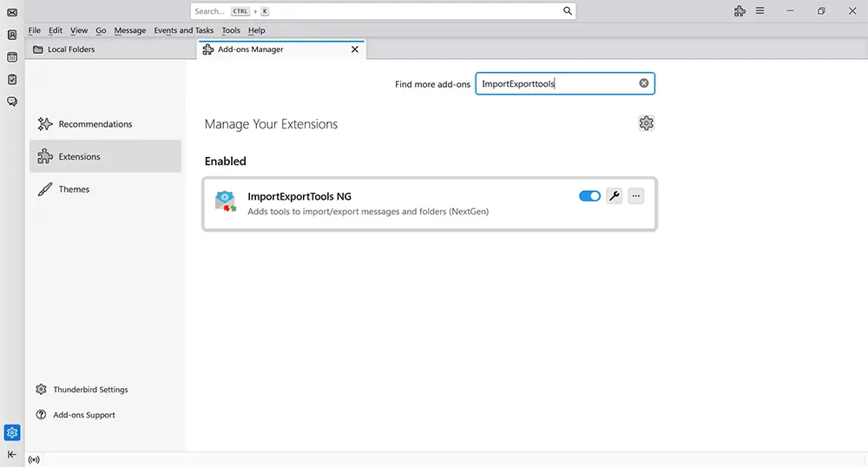868x467 pixels.
Task: Open the Go menu
Action: click(x=101, y=30)
